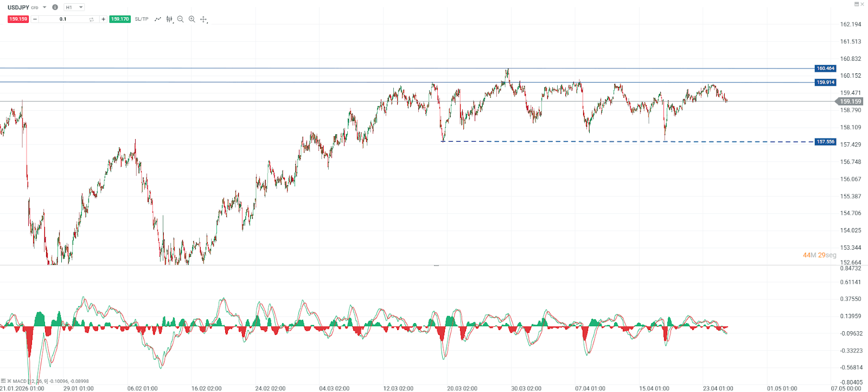Decrease trade volume with minus button
868x392 pixels.
pos(35,19)
